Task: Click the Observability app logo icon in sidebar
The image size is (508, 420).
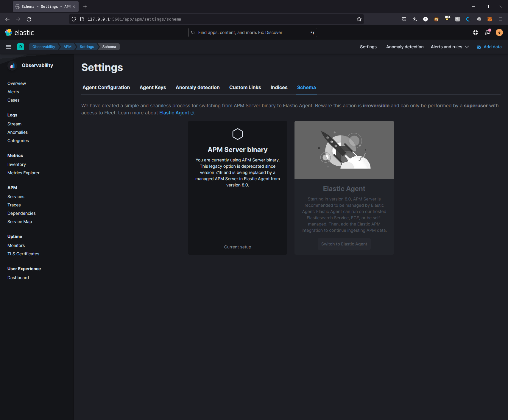Action: tap(12, 66)
